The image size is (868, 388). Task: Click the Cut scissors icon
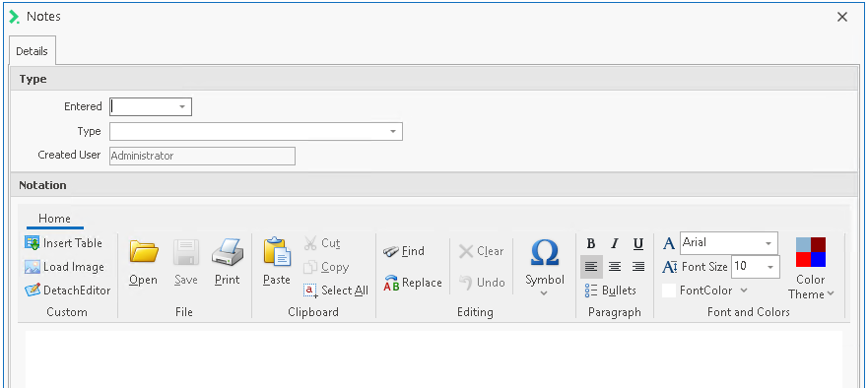coord(310,243)
